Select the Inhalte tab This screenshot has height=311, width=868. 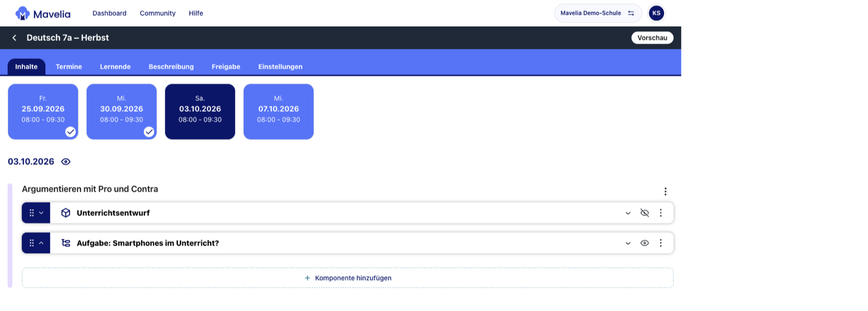point(27,67)
